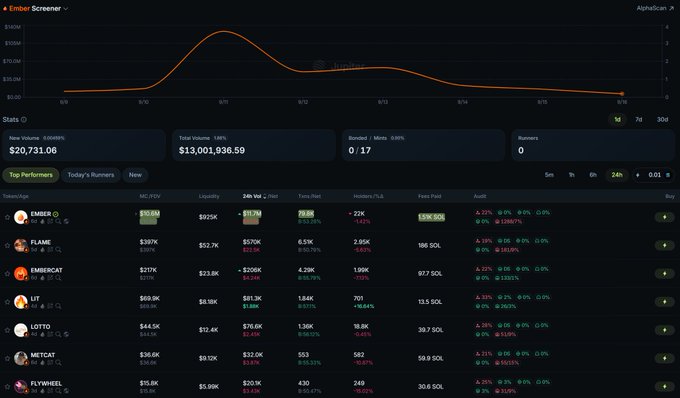
Task: Toggle favorite star for METCAT
Action: 7,359
